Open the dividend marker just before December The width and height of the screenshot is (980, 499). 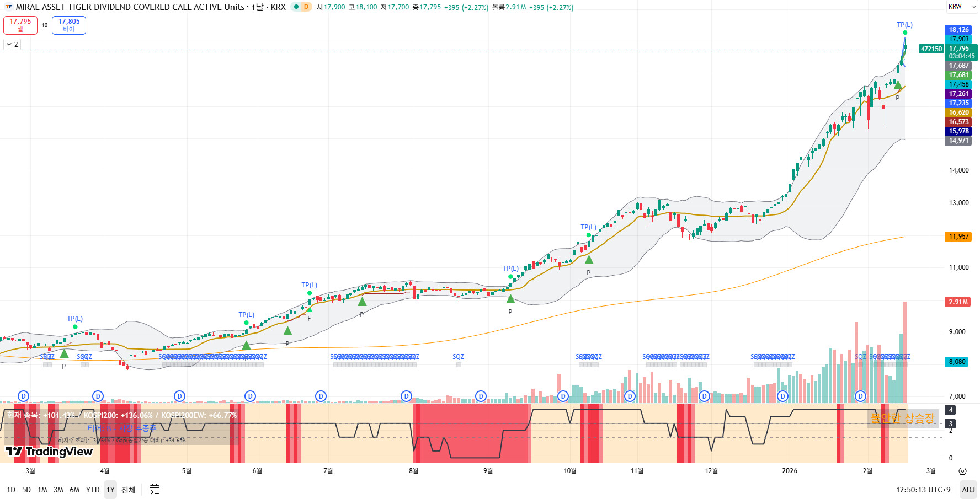704,396
